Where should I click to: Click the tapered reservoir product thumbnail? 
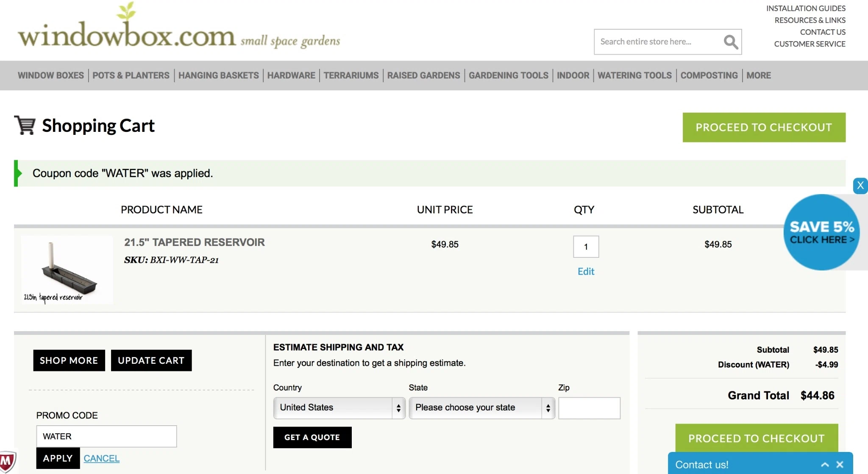(67, 270)
